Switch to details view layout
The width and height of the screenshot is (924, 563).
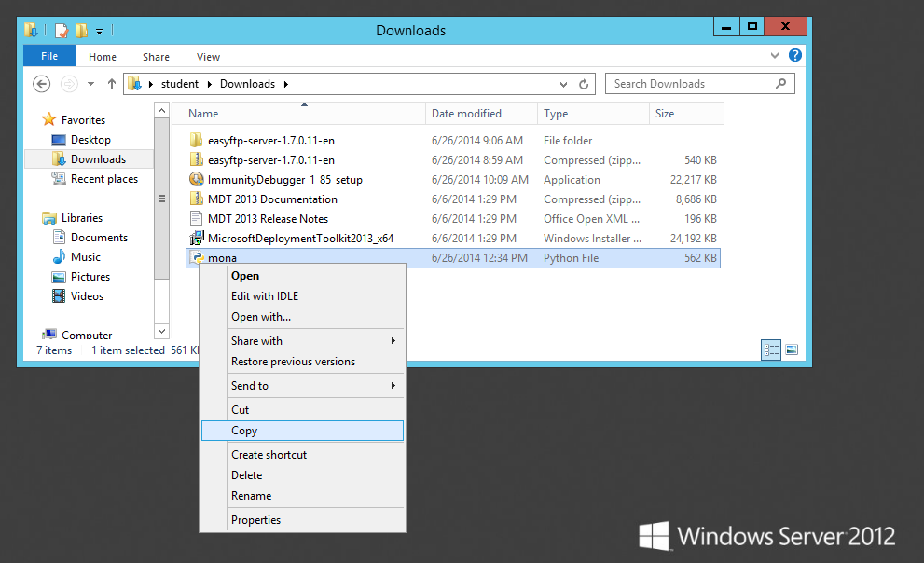point(771,350)
